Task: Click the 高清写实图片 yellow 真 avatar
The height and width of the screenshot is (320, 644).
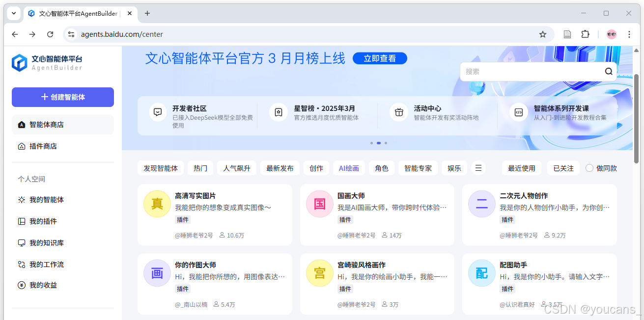Action: (x=157, y=204)
